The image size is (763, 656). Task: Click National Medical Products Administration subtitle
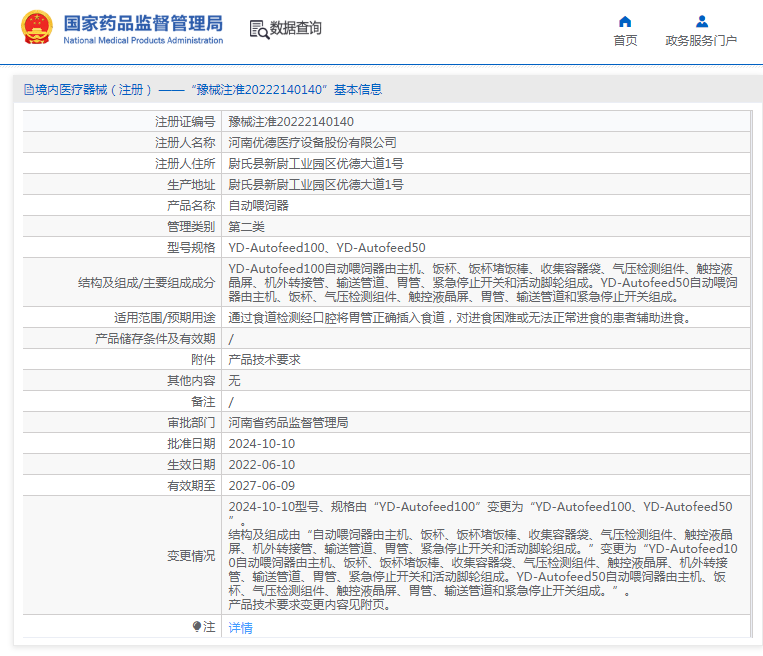(x=143, y=40)
